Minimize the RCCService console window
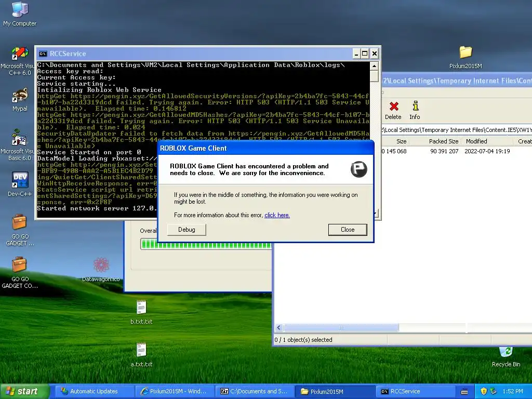The height and width of the screenshot is (399, 532). (356, 54)
